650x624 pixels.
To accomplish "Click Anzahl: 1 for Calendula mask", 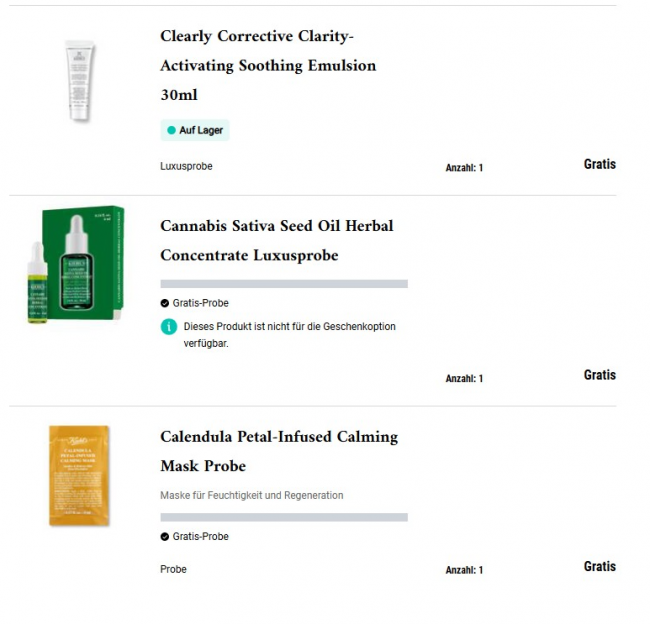I will coord(464,570).
